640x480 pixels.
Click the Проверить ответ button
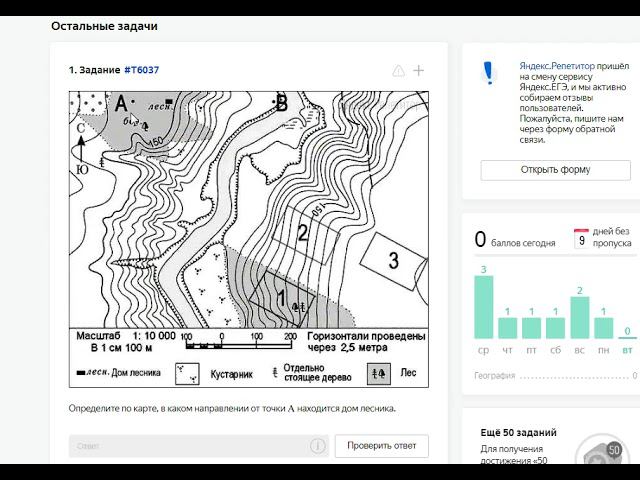tap(382, 446)
